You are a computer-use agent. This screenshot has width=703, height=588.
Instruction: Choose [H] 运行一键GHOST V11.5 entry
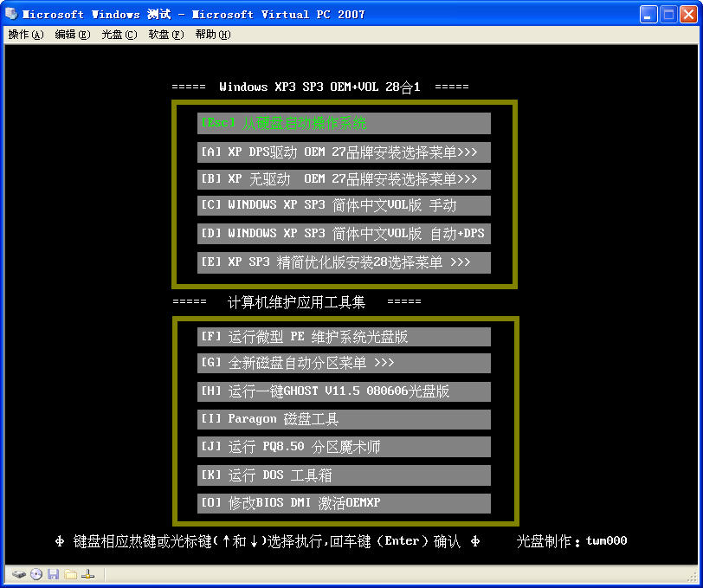(344, 391)
